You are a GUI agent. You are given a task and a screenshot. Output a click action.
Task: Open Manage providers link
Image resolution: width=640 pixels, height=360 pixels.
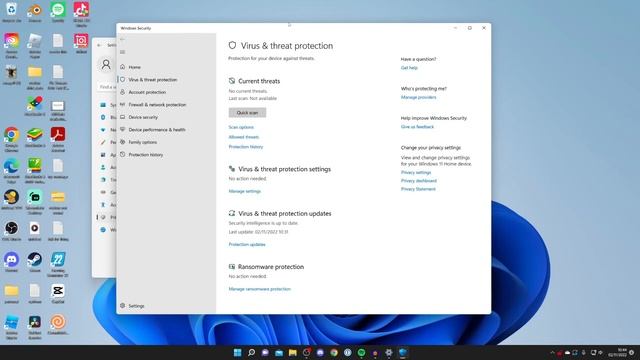(x=418, y=97)
